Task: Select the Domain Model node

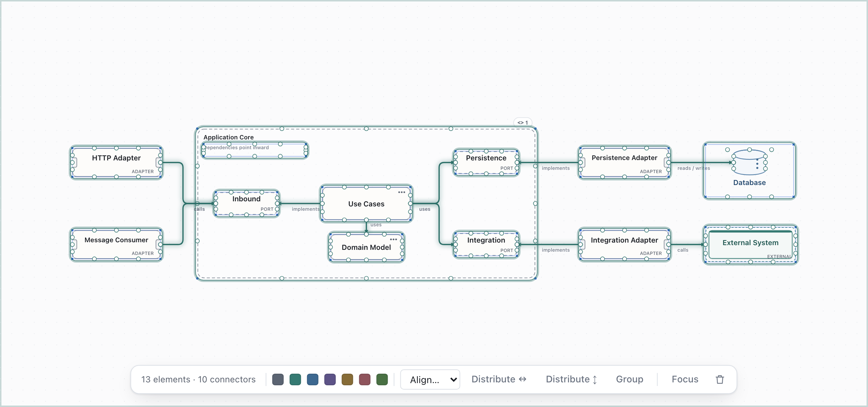Action: point(366,247)
